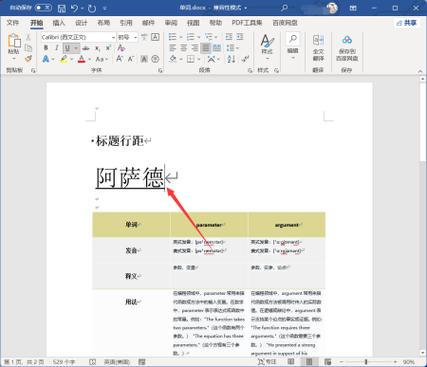Click the Format Painter brush icon
Image resolution: width=427 pixels, height=367 pixels.
28,59
